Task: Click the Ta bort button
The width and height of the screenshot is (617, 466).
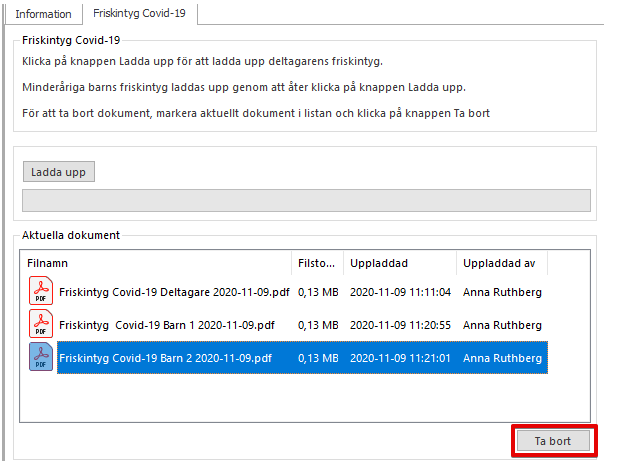Action: [x=553, y=441]
